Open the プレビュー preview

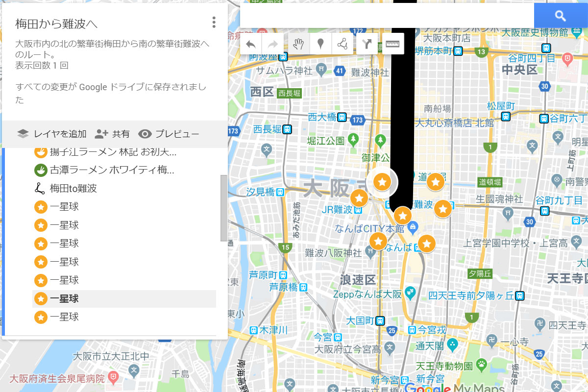(x=169, y=134)
